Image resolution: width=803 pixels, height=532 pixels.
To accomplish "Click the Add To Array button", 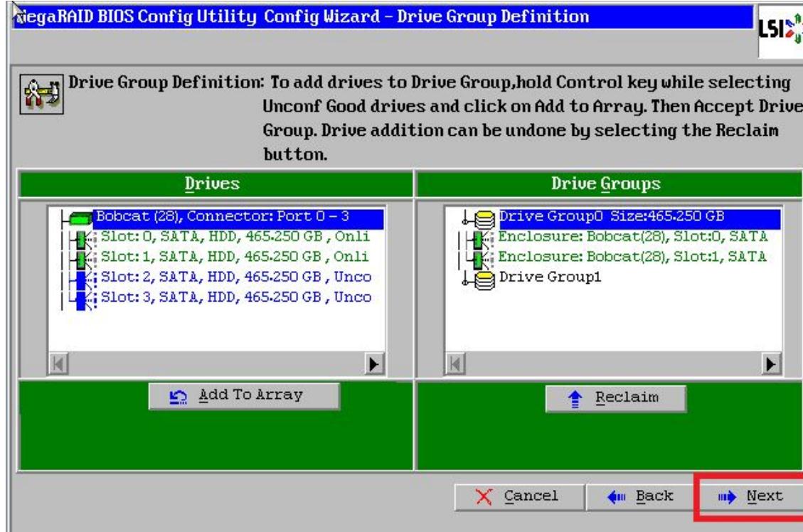I will coord(244,396).
